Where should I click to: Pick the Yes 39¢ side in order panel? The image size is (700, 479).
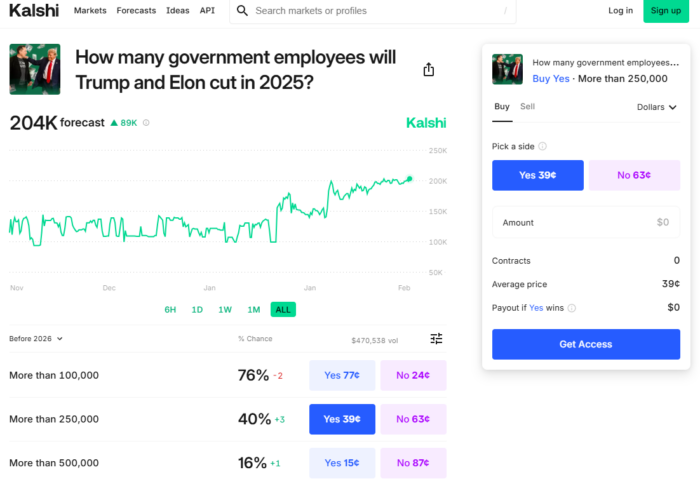tap(537, 175)
